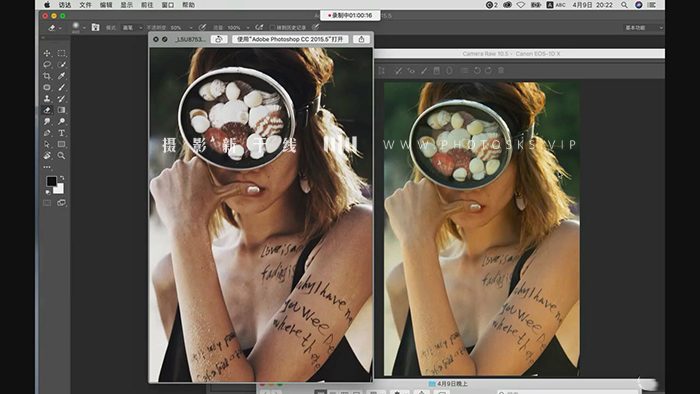Open the Wi-Fi status menu

(521, 5)
